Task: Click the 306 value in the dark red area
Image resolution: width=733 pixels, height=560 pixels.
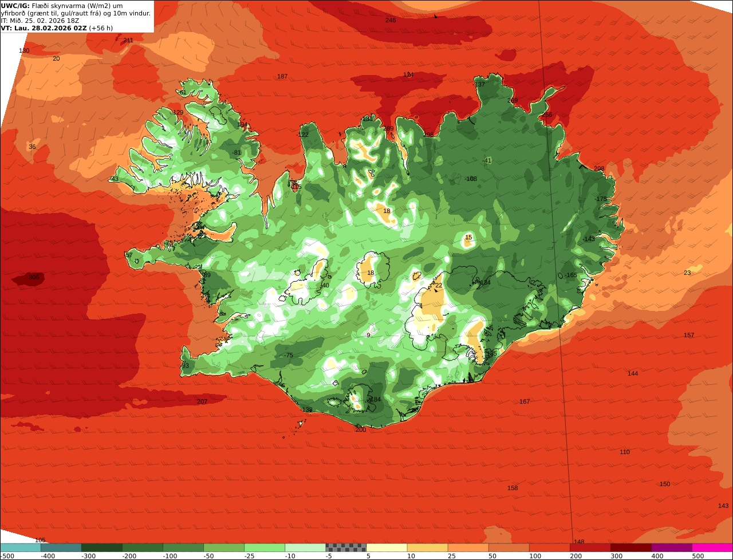Action: [x=34, y=277]
